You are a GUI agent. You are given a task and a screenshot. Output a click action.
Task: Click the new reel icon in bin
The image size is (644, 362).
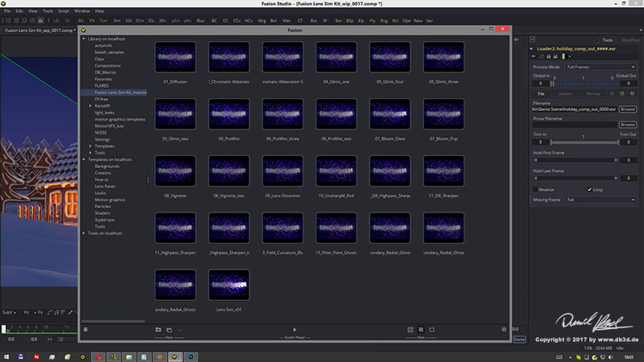coord(169,330)
